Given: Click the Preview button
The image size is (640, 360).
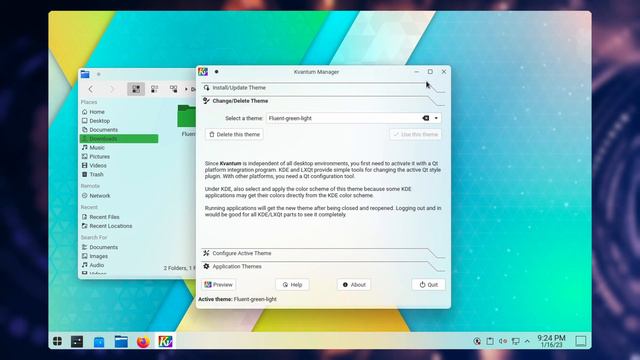Looking at the screenshot, I should (219, 285).
